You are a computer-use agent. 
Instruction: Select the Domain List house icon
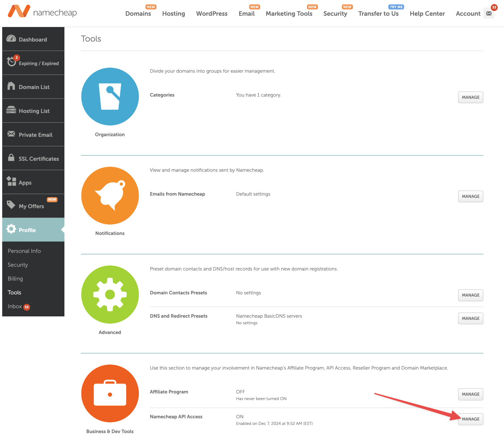11,86
